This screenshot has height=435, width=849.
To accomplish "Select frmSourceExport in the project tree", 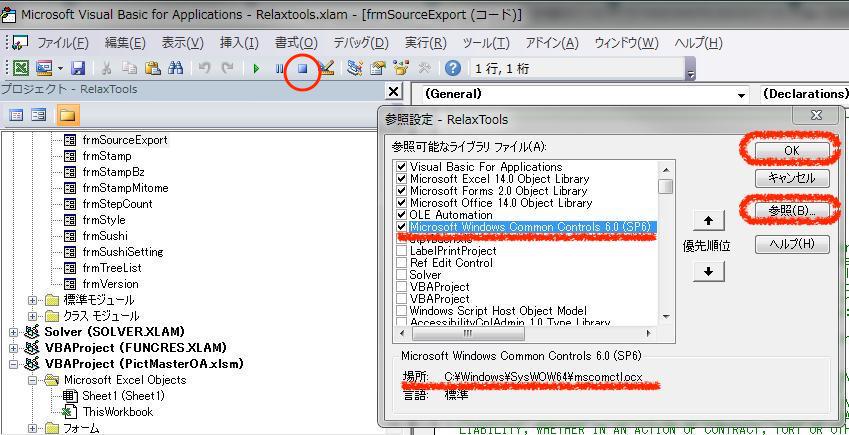I will 125,140.
